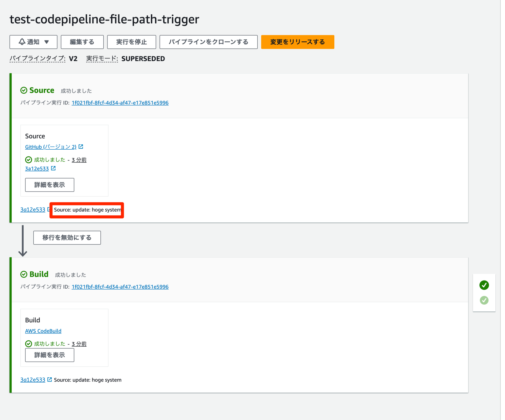This screenshot has width=505, height=420.
Task: Select the faded checkmark in the right status panel
Action: click(484, 300)
